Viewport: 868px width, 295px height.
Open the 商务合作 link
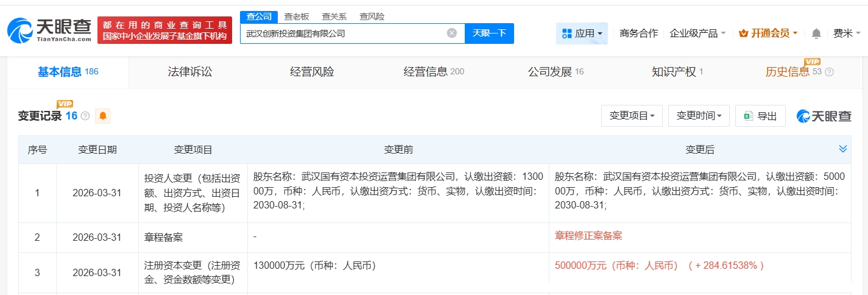(638, 34)
